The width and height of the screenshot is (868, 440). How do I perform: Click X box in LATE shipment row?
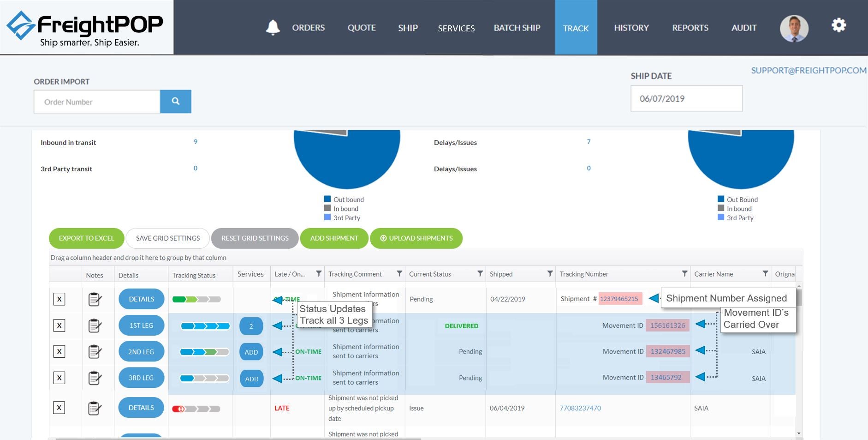59,408
